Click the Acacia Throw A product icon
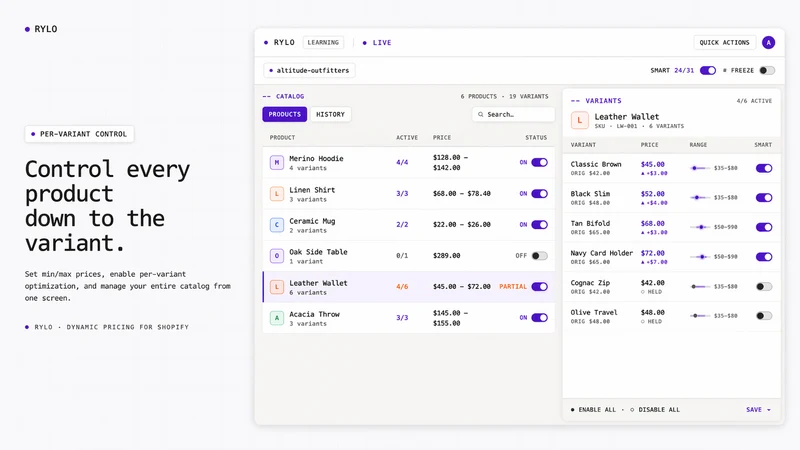This screenshot has width=800, height=450. coord(277,318)
